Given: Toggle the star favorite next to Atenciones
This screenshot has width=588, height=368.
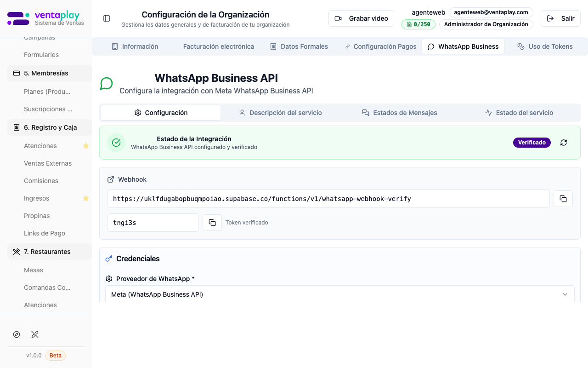Looking at the screenshot, I should pos(85,146).
